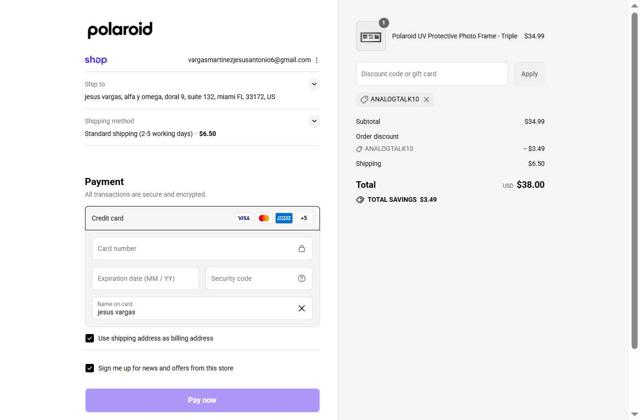Click the Polaroid logo

120,30
